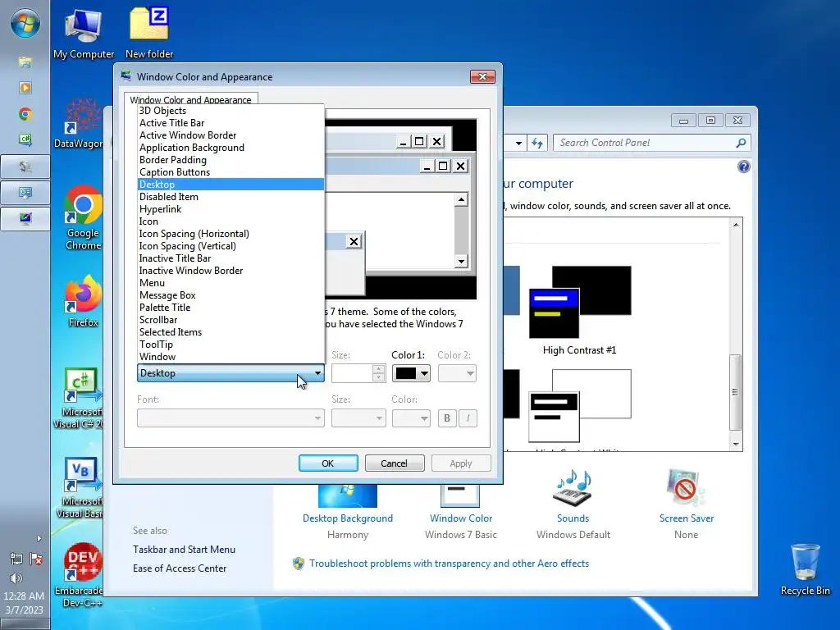Click Cancel in Window Color dialog

click(x=395, y=463)
